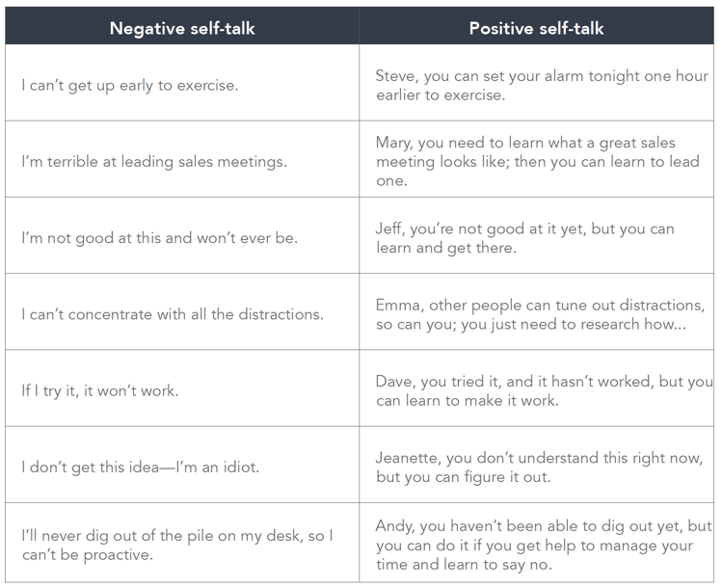Click Dave's "you tried it" statement
This screenshot has height=588, width=722.
(544, 390)
